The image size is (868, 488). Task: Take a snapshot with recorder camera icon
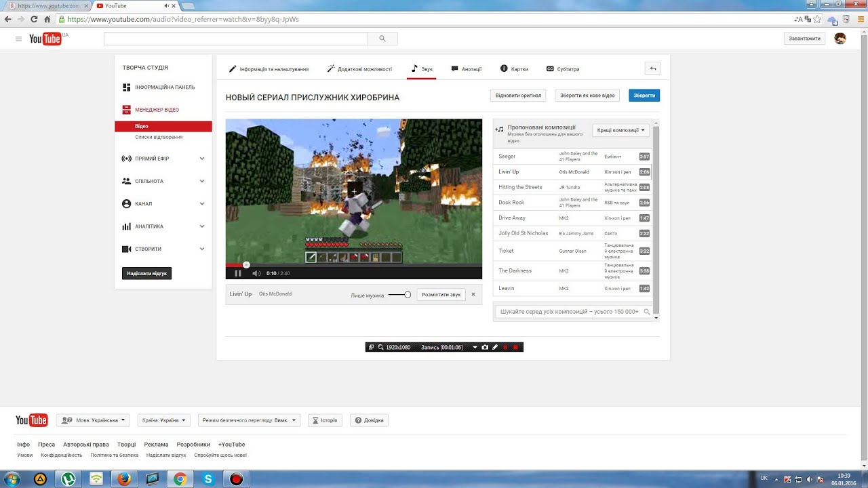[484, 347]
